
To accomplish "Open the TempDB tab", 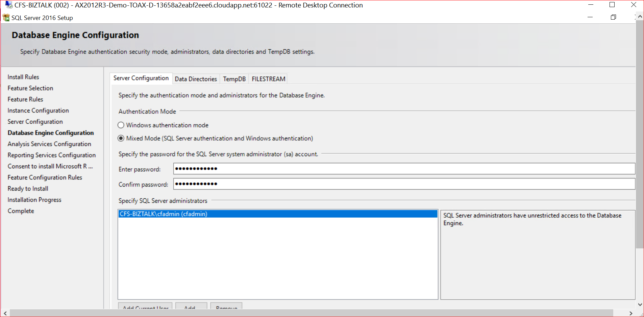I will click(234, 79).
